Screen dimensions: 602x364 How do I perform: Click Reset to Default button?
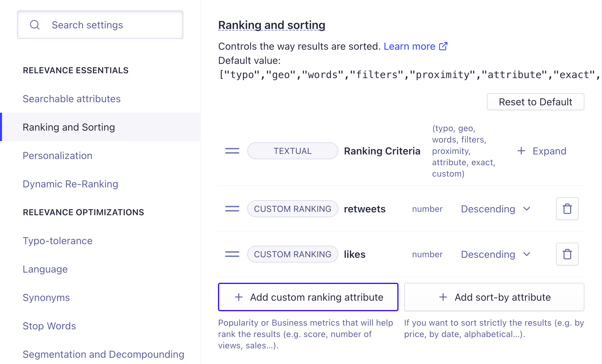point(535,102)
